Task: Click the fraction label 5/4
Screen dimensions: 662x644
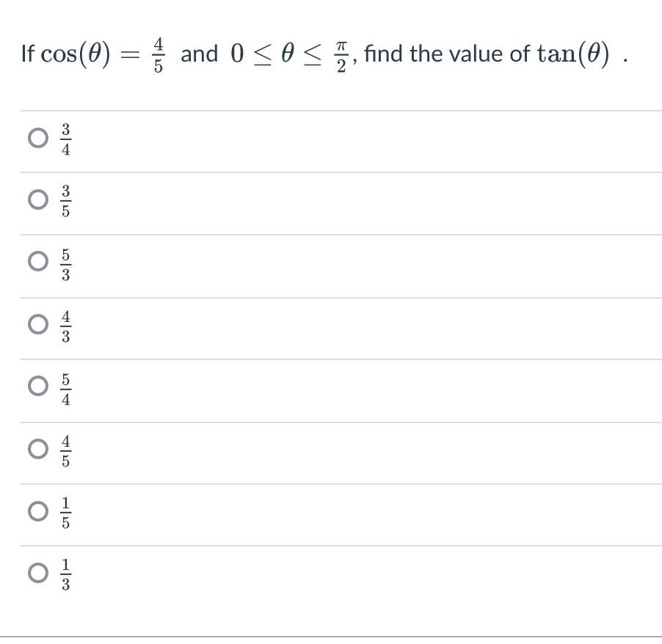Action: tap(65, 387)
